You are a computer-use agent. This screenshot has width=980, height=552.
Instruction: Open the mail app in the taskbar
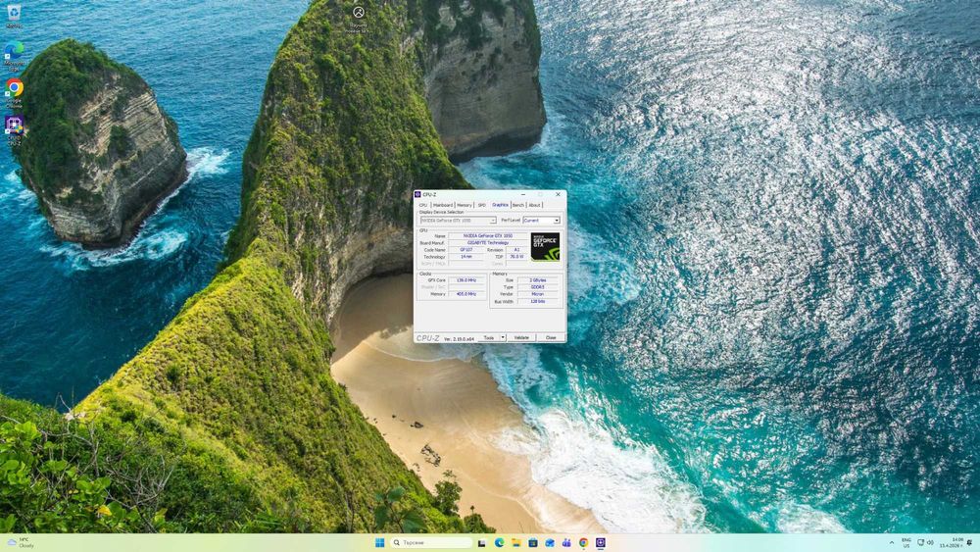550,542
